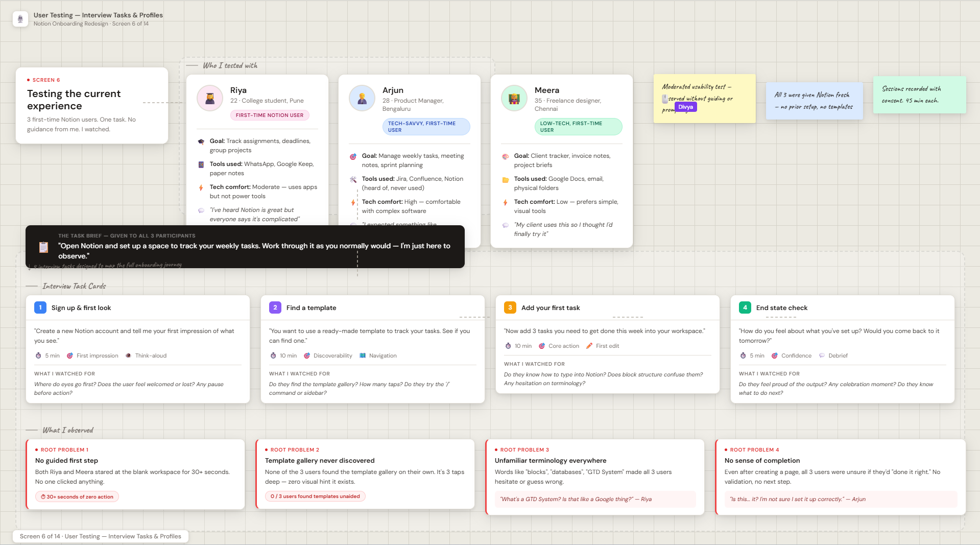Select the TECH-SAVVY, FIRST-TIME USER tag

[x=426, y=127]
